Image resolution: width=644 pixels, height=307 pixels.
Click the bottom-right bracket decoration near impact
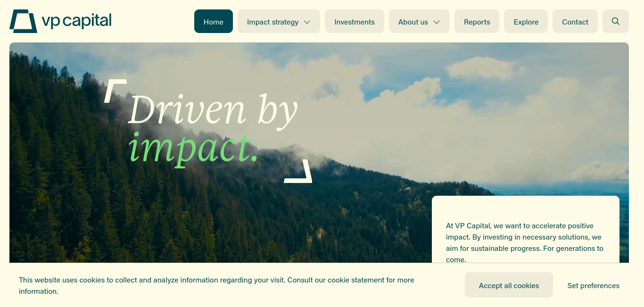point(298,171)
